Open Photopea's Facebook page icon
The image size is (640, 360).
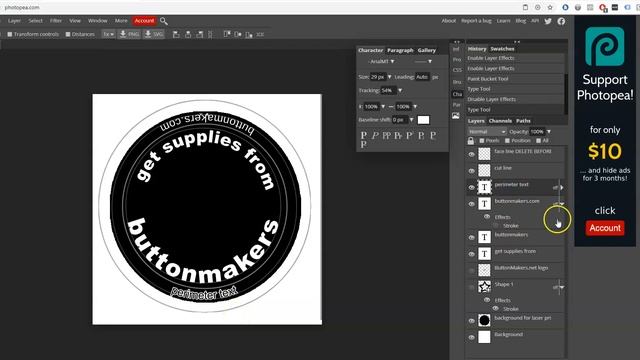point(561,21)
